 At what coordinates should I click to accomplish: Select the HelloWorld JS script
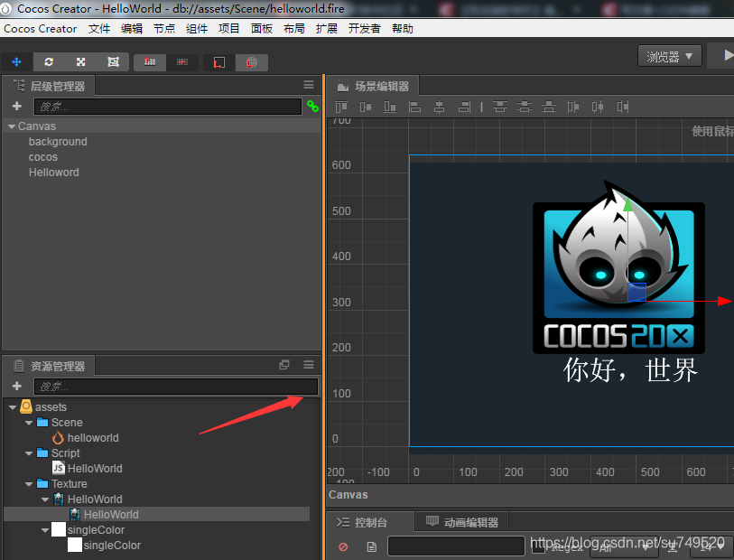[95, 468]
